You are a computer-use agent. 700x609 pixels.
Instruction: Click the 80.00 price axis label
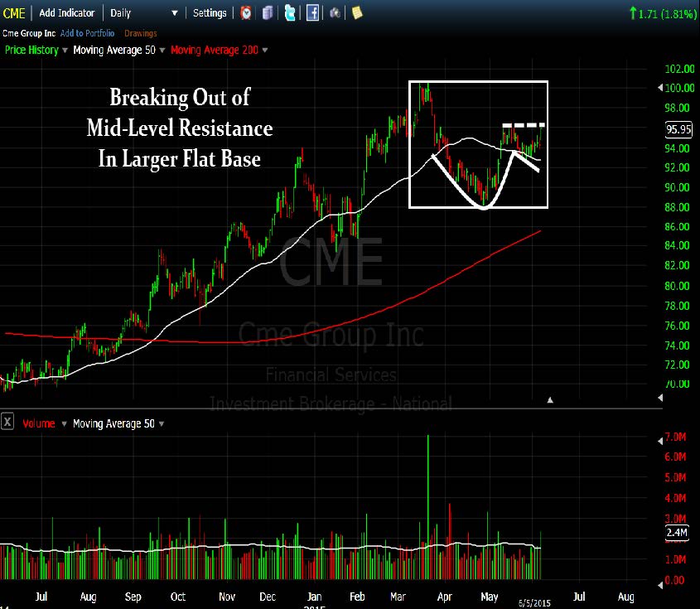[677, 286]
